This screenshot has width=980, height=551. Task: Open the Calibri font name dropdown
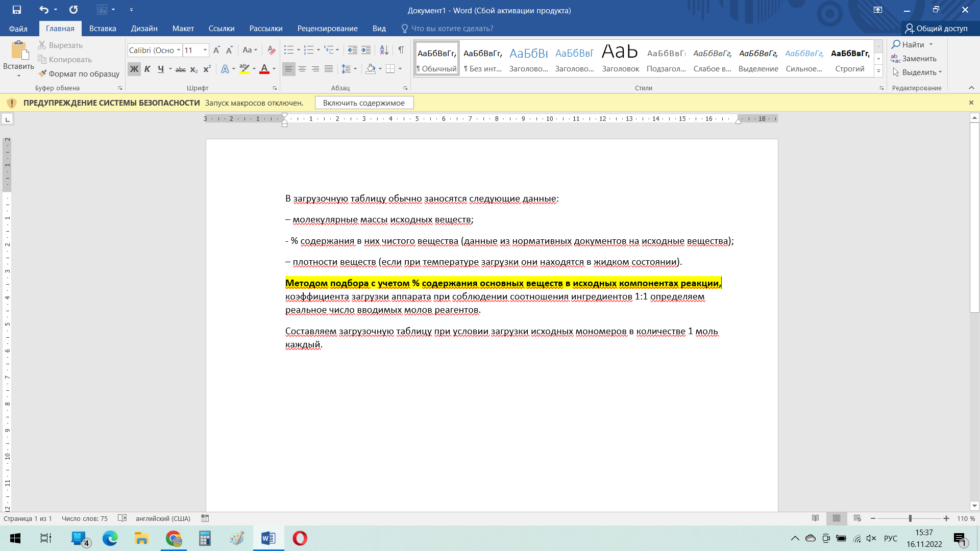(179, 50)
